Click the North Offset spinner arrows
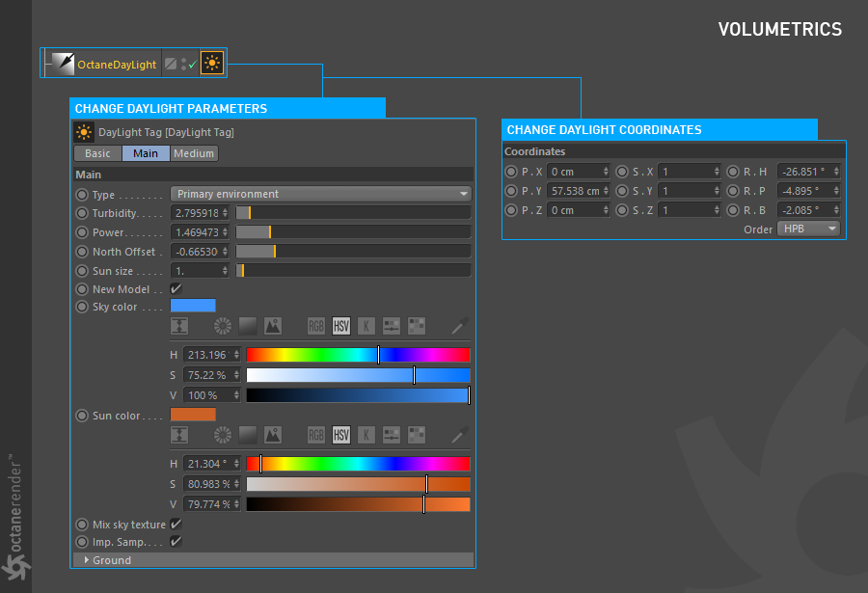This screenshot has width=868, height=593. (x=225, y=252)
